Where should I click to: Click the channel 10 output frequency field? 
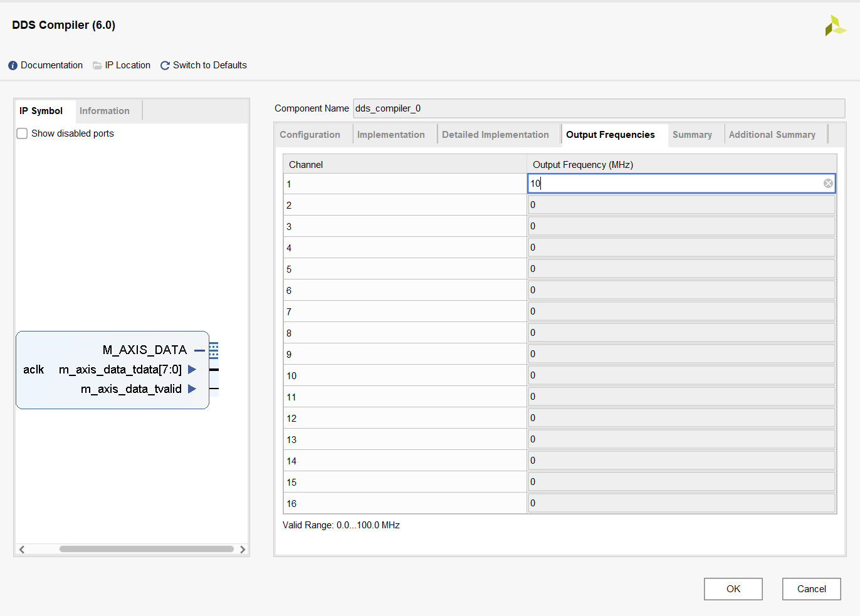[x=681, y=375]
